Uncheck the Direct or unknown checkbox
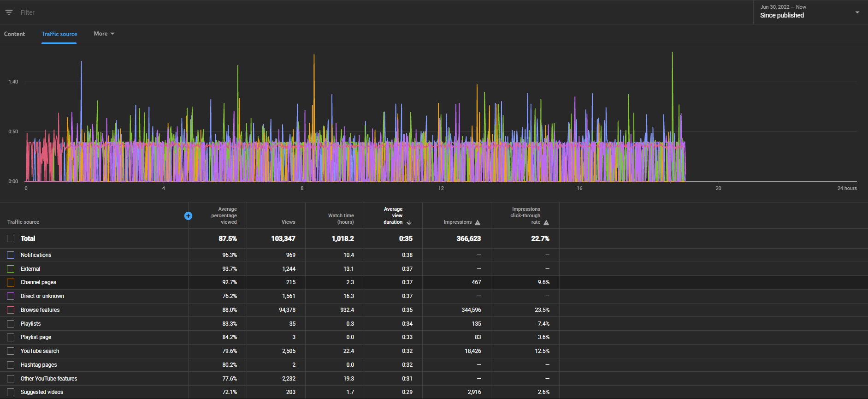 (x=11, y=296)
